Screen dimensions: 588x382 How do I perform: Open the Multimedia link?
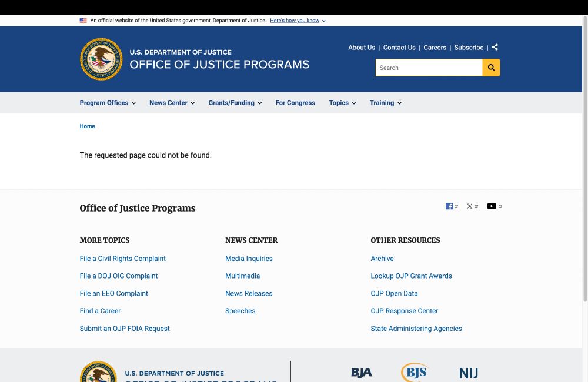tap(242, 276)
